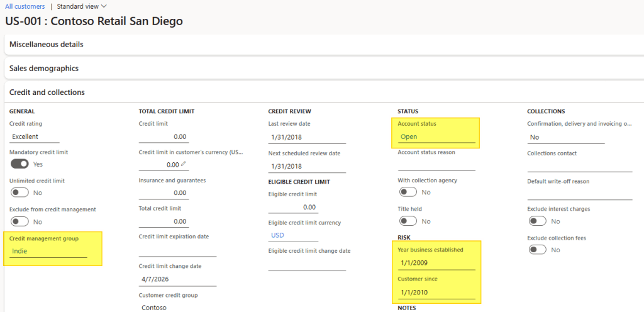Screen dimensions: 644x312
Task: Toggle Exclude interest charges on
Action: click(x=537, y=221)
